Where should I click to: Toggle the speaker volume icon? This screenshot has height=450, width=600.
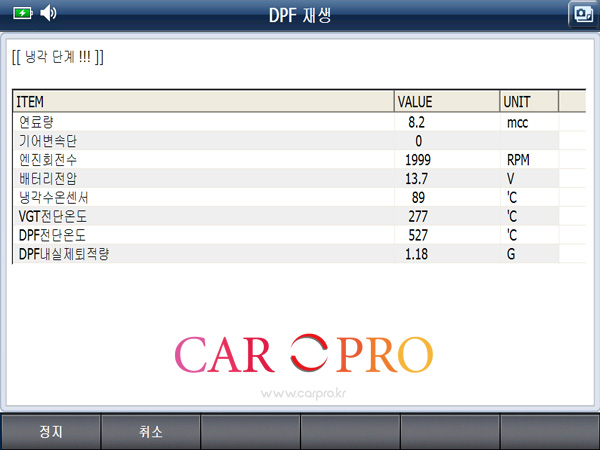[x=48, y=13]
